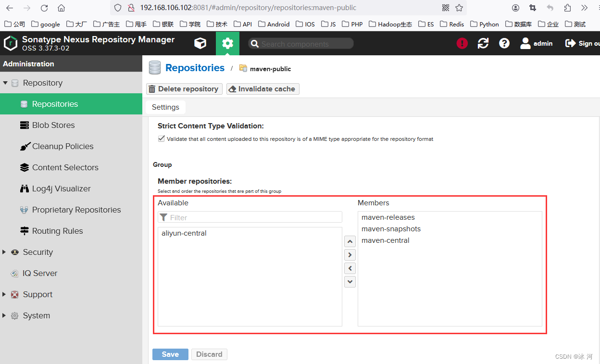Click the Repositories breadcrumb link
This screenshot has width=600, height=364.
tap(195, 68)
